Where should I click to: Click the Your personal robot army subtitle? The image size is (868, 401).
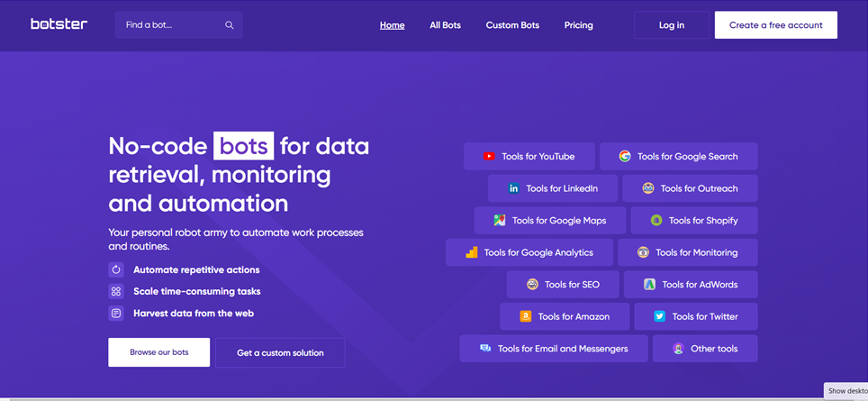point(236,240)
